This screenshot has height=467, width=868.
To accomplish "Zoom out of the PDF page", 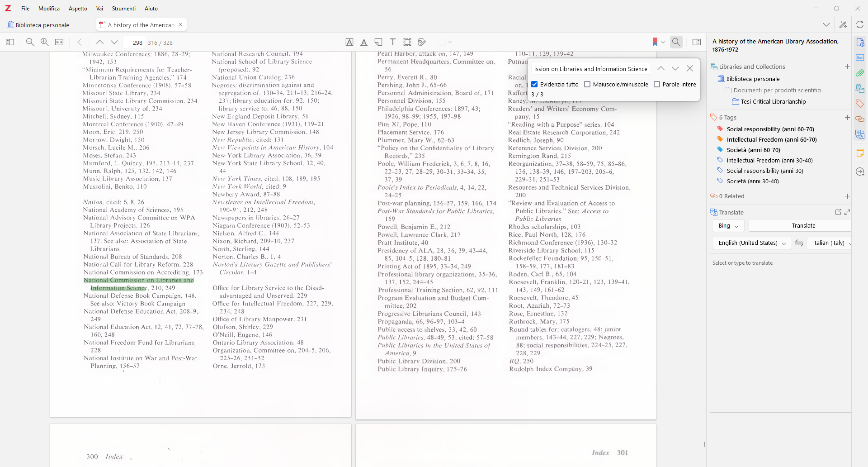I will [x=30, y=42].
